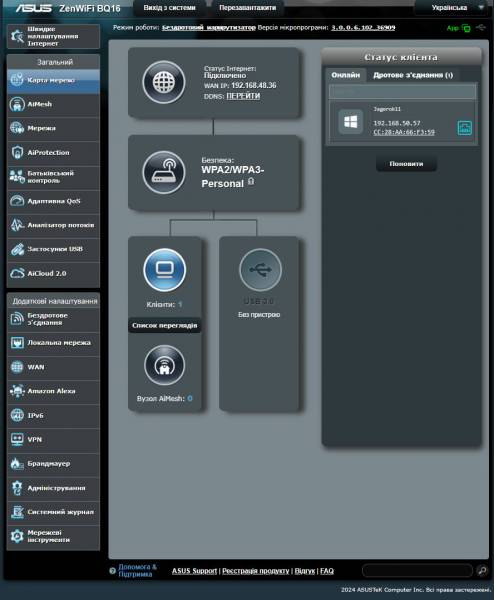Image resolution: width=494 pixels, height=600 pixels.
Task: Switch to the Дротове з'єднання tab
Action: point(413,75)
